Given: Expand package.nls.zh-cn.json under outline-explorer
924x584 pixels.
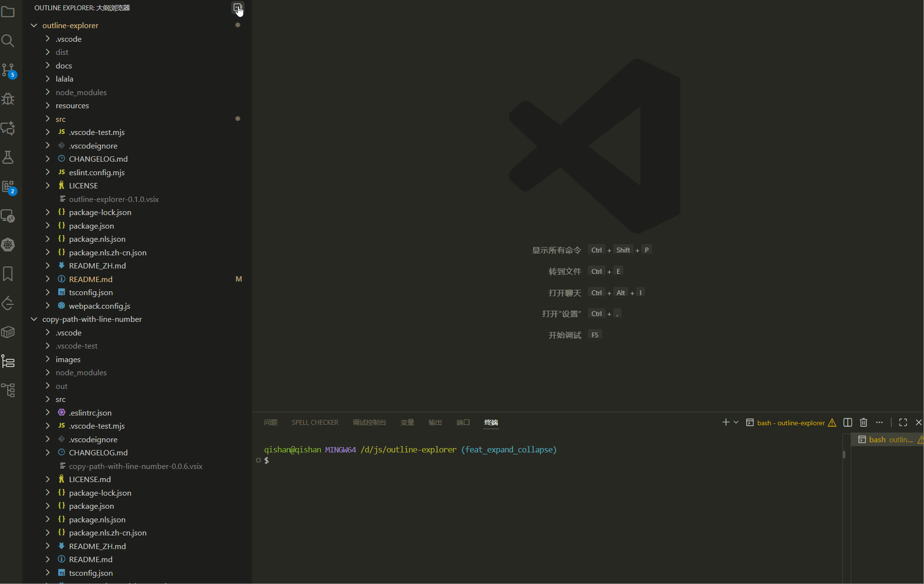Looking at the screenshot, I should 48,252.
